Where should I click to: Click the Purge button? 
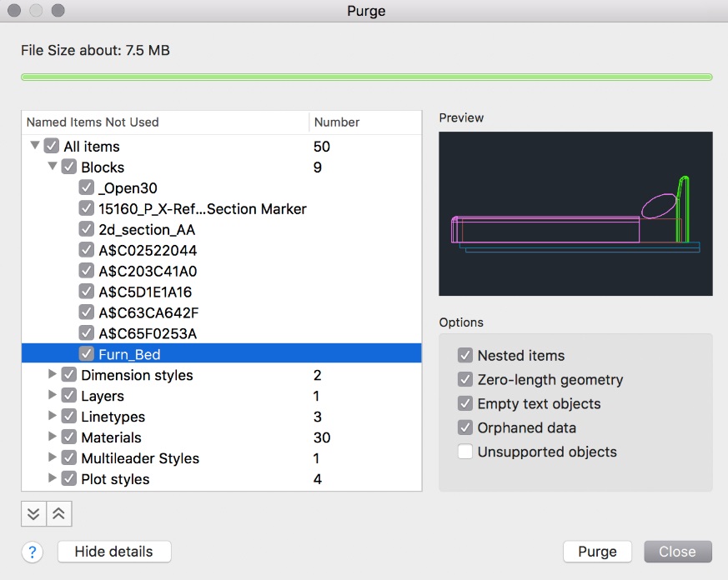[597, 552]
